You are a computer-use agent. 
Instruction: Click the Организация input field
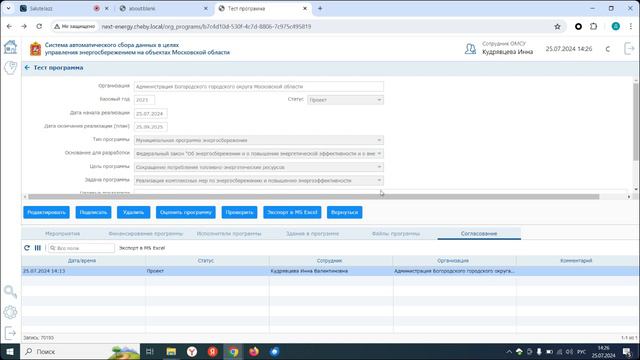coord(258,87)
